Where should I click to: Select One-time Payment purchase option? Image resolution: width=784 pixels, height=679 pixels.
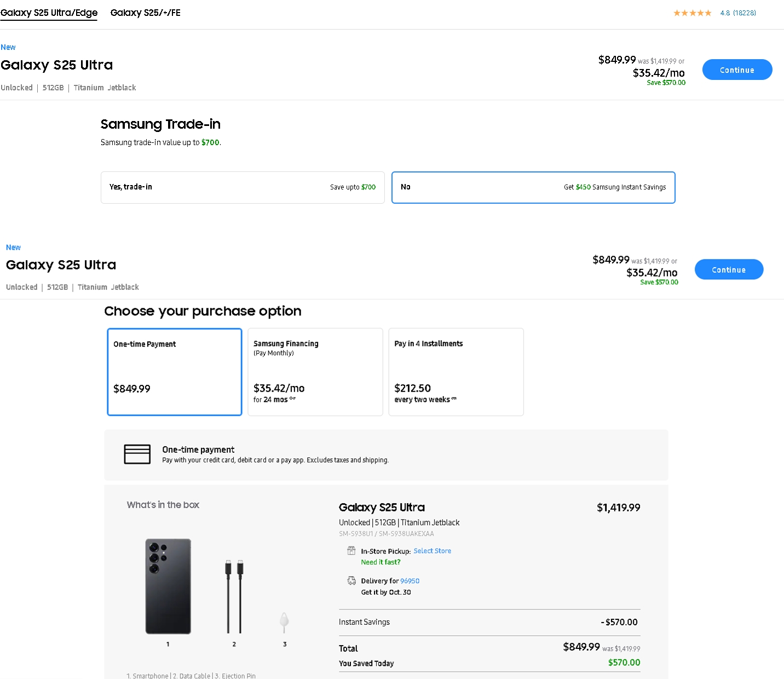[x=175, y=372]
